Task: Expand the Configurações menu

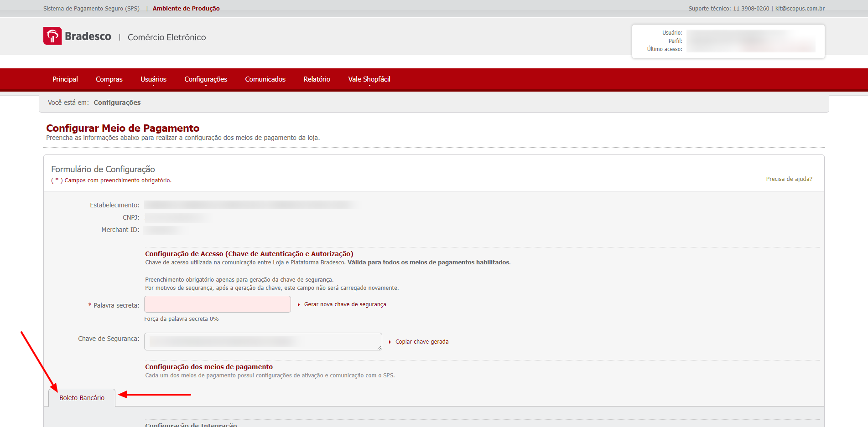Action: pos(206,79)
